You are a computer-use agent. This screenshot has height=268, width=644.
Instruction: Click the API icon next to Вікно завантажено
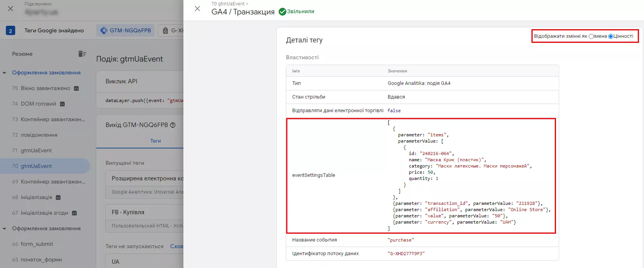[76, 88]
